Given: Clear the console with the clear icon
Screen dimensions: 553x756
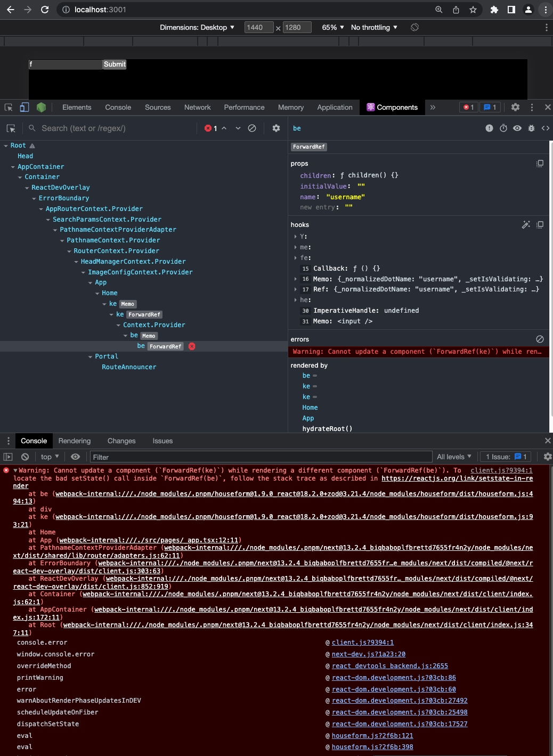Looking at the screenshot, I should coord(25,457).
